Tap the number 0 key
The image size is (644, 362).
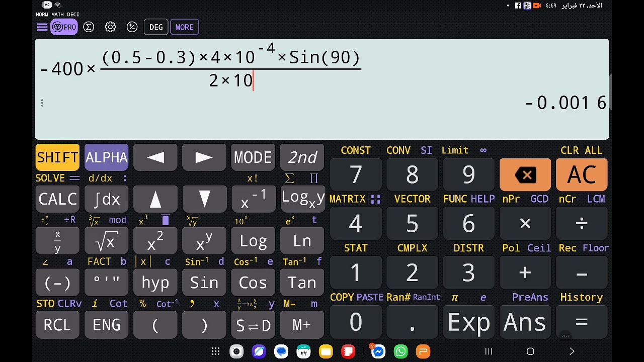pyautogui.click(x=356, y=322)
